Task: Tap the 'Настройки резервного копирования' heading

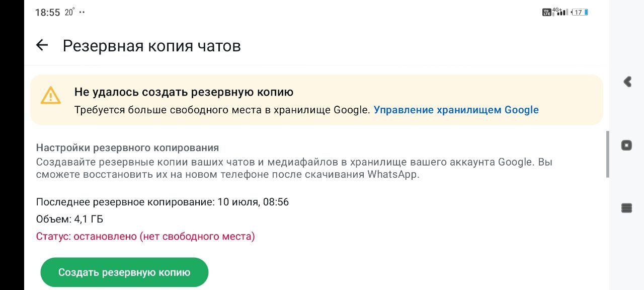Action: pos(127,148)
